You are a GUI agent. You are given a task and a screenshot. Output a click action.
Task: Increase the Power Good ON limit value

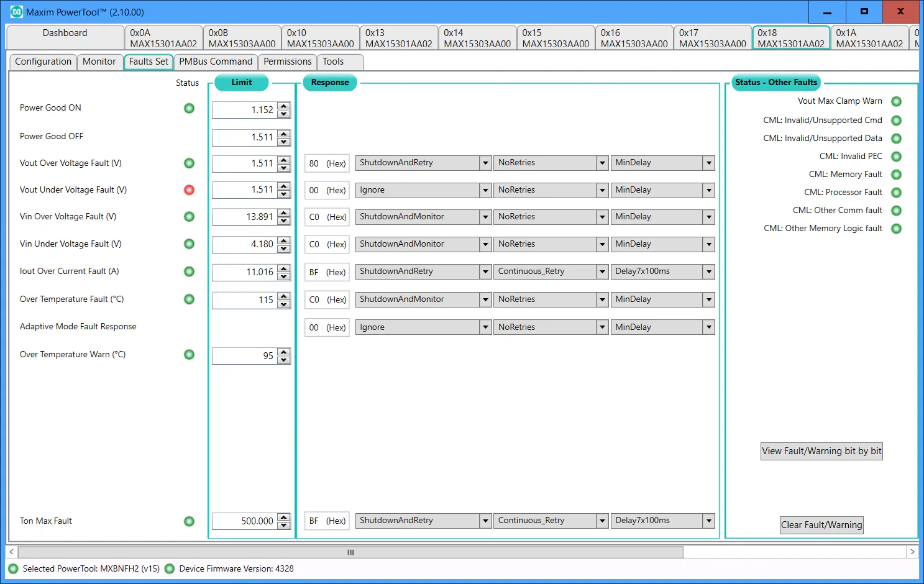(x=284, y=106)
